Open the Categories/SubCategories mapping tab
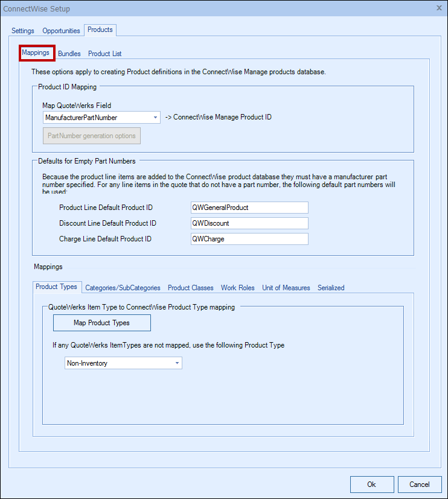 tap(123, 288)
